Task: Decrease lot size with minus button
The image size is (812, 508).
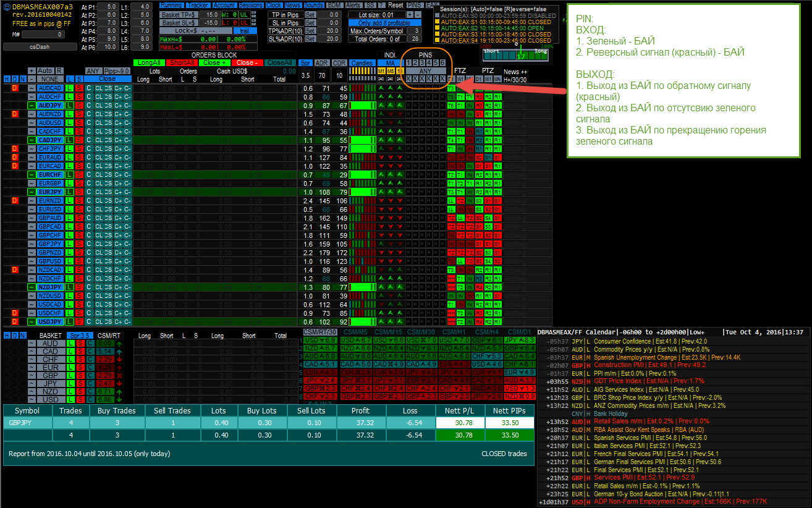Action: (x=418, y=15)
